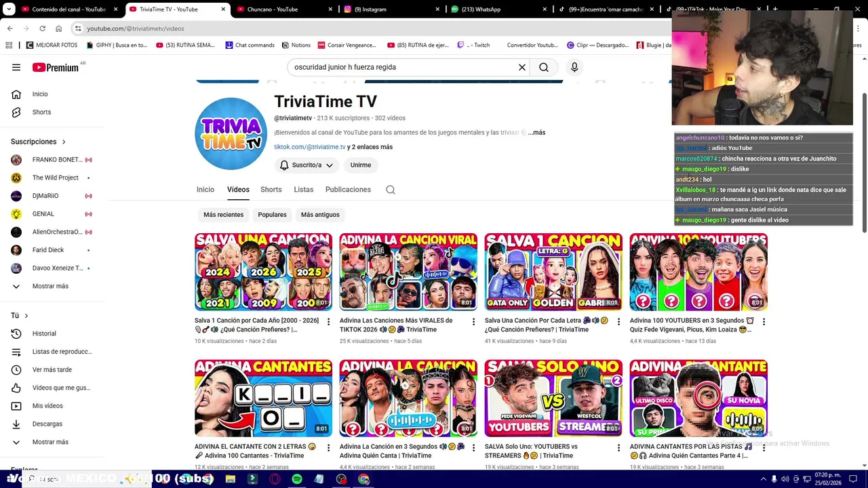Open the YouTube guide hamburger menu
This screenshot has height=488, width=868.
coord(16,67)
